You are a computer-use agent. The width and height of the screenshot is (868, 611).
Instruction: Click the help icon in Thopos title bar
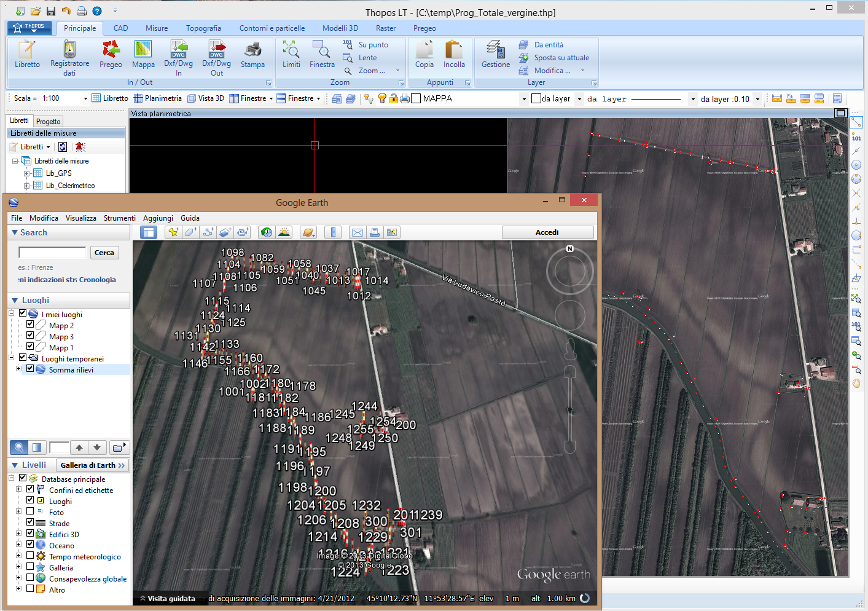[97, 11]
